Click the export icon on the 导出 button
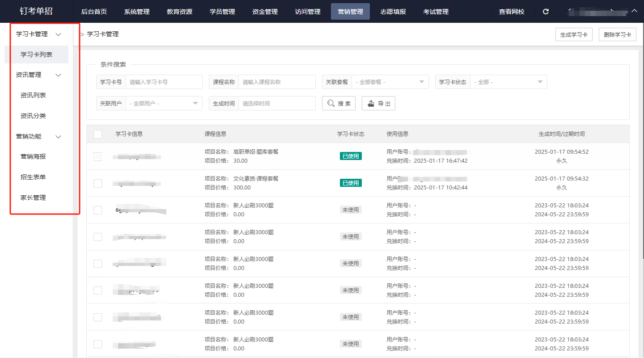Screen dimensions: 644x358 pyautogui.click(x=370, y=103)
